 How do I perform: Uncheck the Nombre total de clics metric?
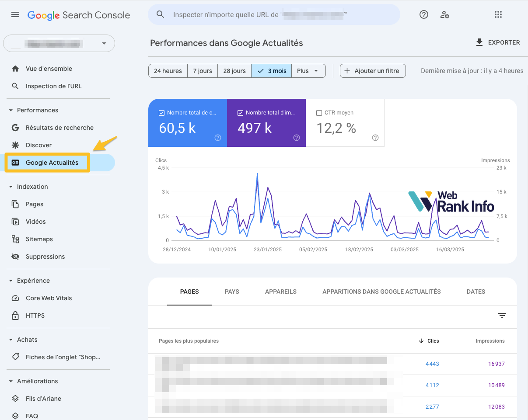(162, 112)
